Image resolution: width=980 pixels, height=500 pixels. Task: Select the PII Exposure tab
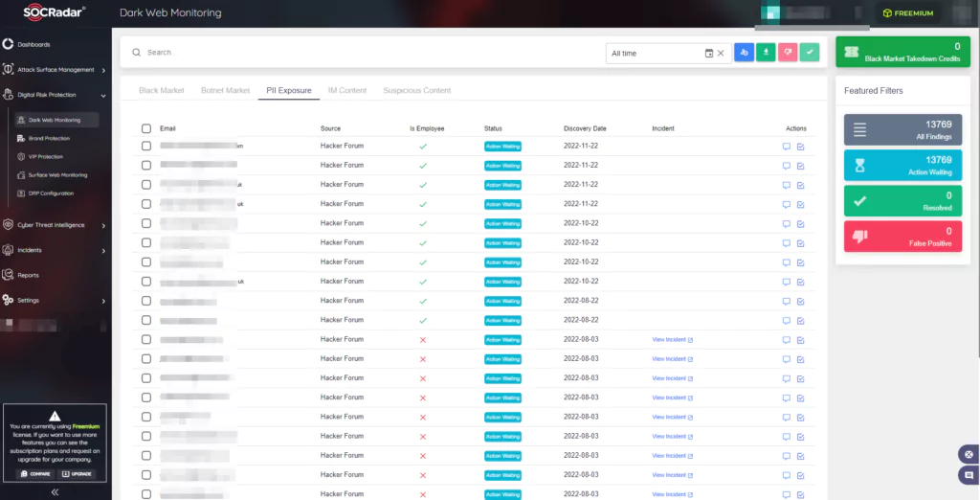[289, 90]
